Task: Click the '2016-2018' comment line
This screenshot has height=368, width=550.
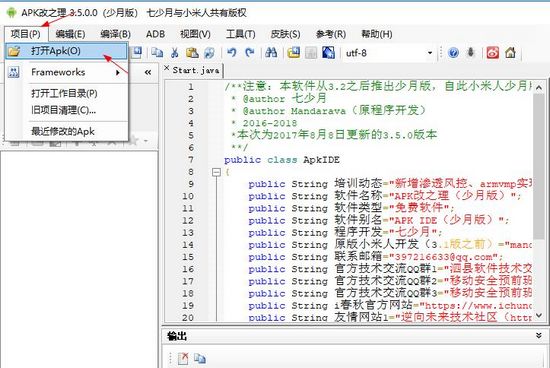Action: pos(264,123)
